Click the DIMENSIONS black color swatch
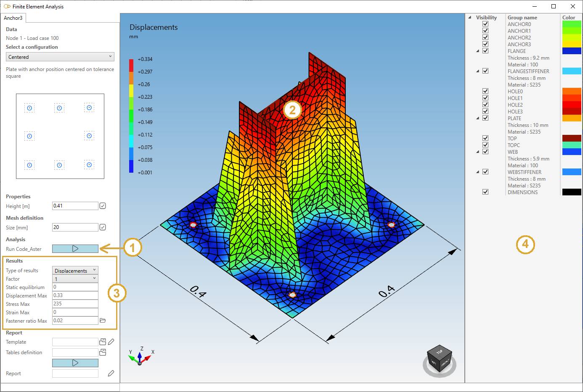 coord(572,192)
